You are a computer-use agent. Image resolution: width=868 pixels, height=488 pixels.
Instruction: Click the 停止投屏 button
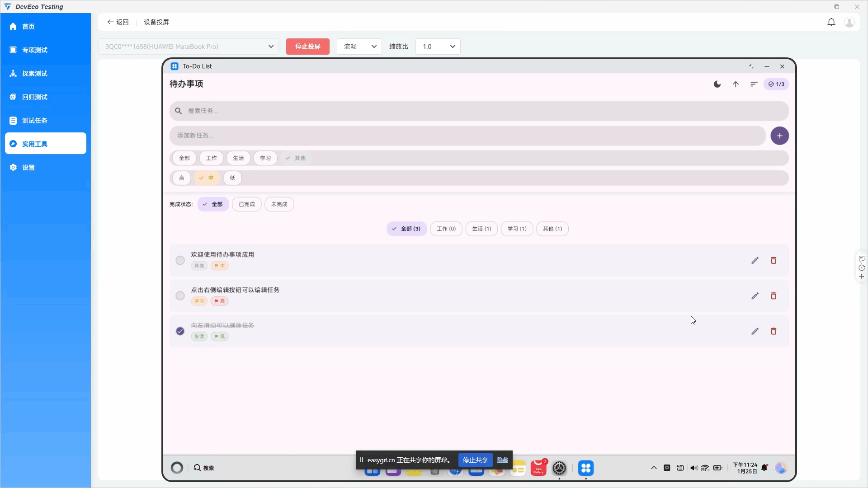pyautogui.click(x=307, y=47)
